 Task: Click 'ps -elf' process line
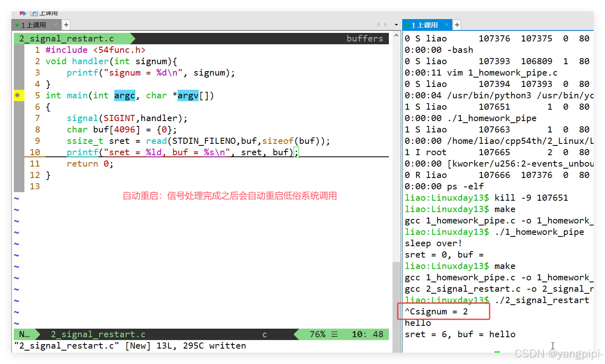[465, 186]
